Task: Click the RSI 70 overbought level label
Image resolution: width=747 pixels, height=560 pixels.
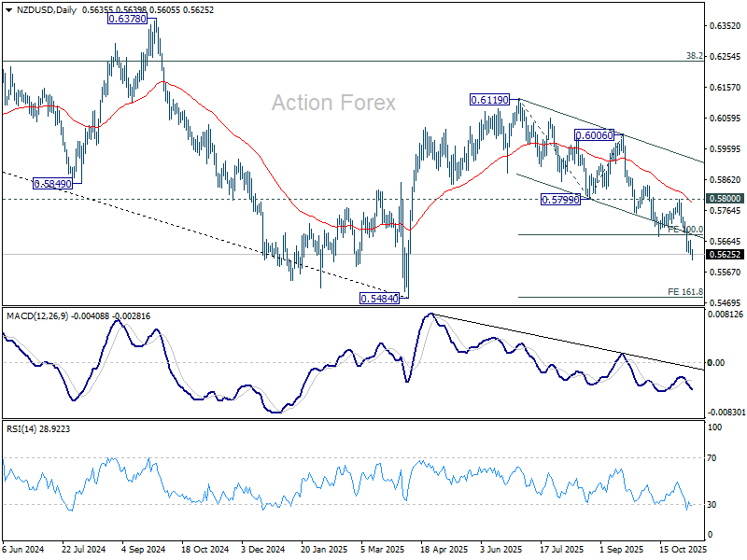Action: pos(712,458)
